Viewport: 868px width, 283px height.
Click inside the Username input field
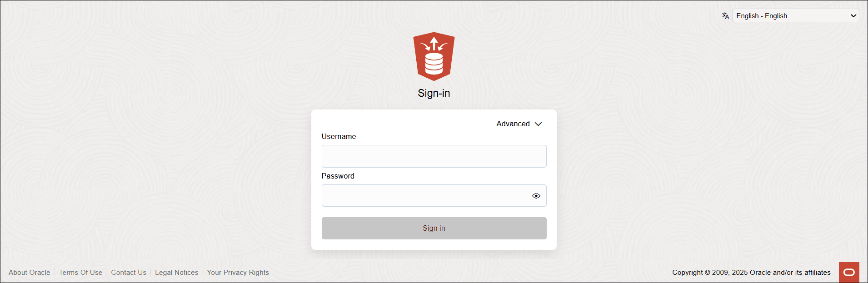(x=434, y=156)
